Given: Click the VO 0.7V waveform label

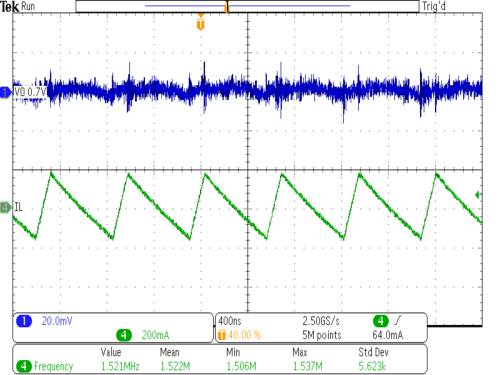Looking at the screenshot, I should [x=30, y=92].
